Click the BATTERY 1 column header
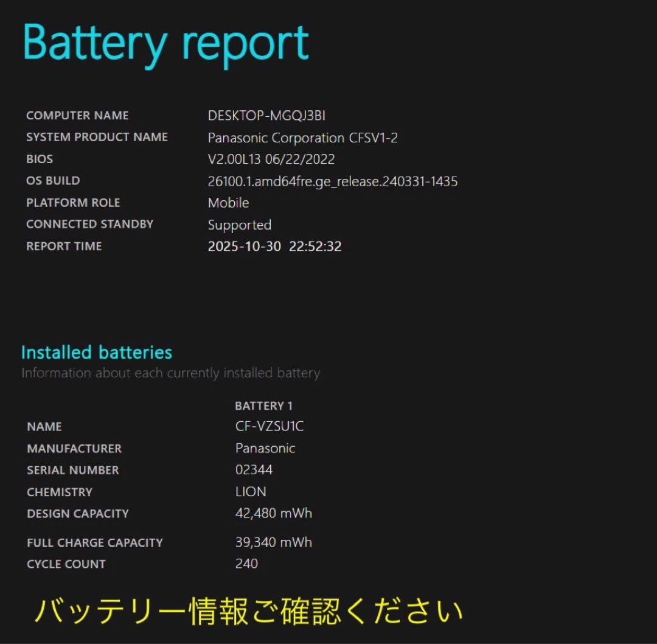The image size is (657, 644). click(263, 405)
